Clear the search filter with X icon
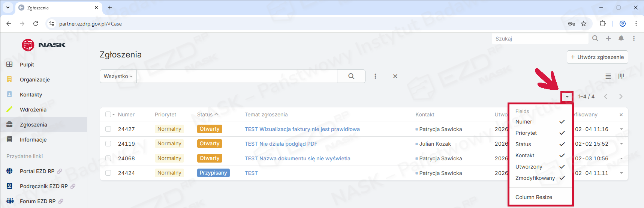Screen dimensions: 644x208 [x=395, y=76]
